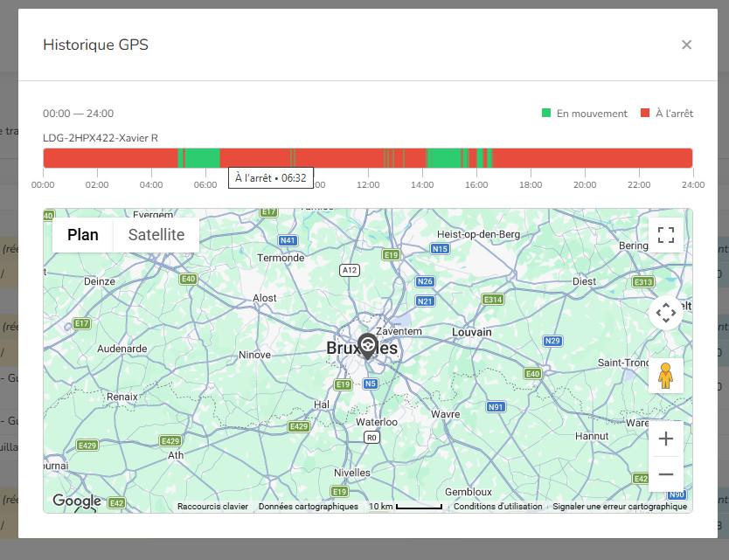
Task: Click the Waterloo city label
Action: click(x=377, y=422)
